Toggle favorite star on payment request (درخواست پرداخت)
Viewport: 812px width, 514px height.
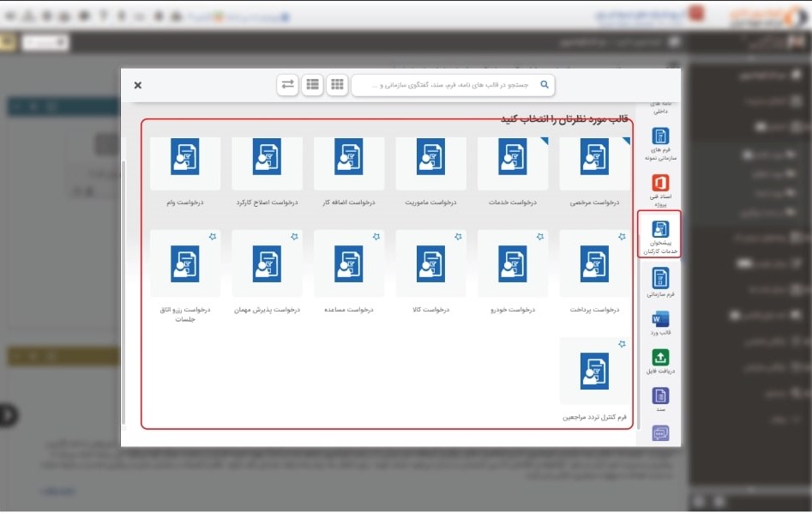coord(622,236)
